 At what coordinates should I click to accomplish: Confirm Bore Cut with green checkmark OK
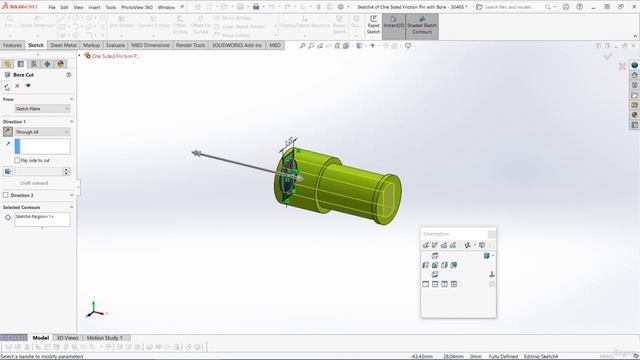[7, 87]
